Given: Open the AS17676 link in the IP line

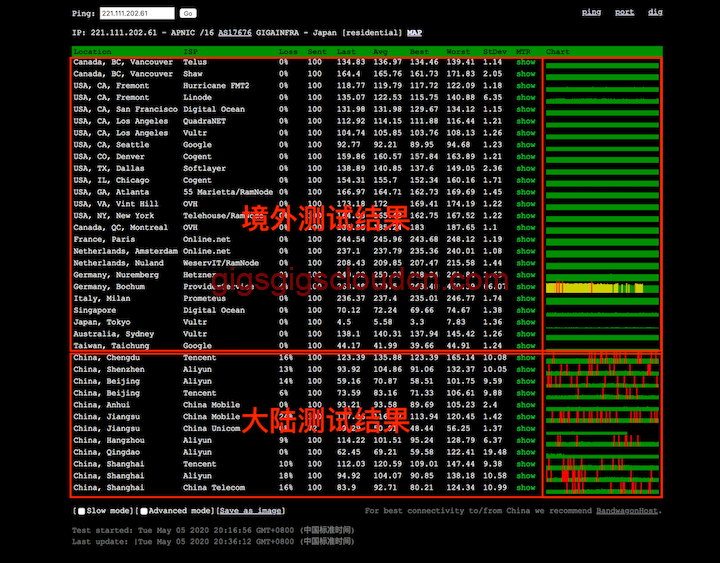Looking at the screenshot, I should click(235, 33).
